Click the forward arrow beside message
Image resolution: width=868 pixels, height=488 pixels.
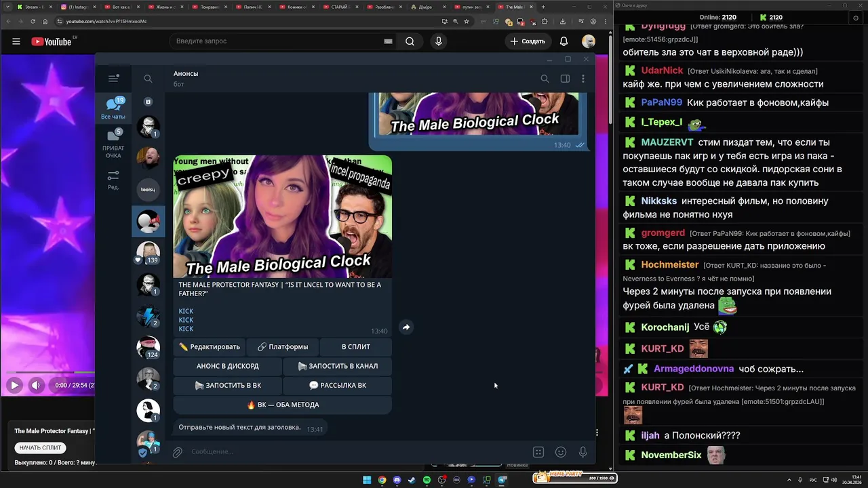point(406,327)
